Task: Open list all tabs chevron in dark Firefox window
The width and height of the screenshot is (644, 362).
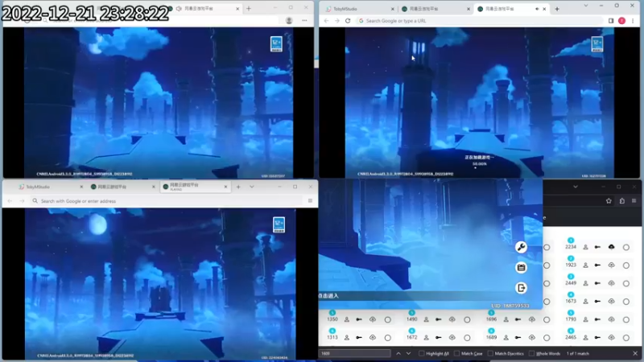Action: tap(576, 187)
